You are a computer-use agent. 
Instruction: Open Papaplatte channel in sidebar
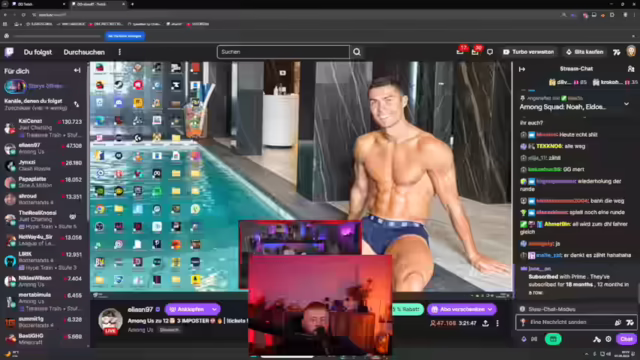43,182
